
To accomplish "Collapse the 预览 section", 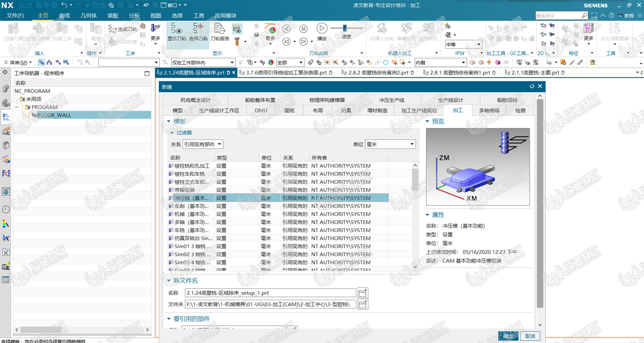I will [428, 122].
